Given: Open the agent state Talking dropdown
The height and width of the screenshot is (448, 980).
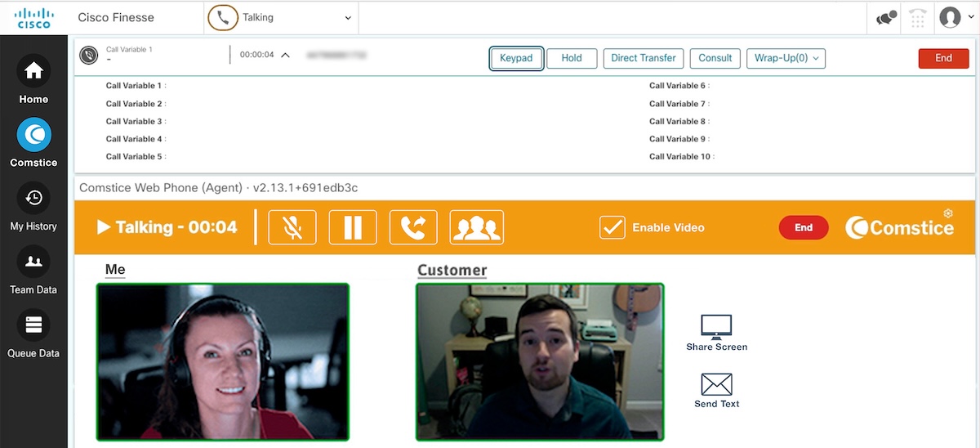Looking at the screenshot, I should pos(281,17).
